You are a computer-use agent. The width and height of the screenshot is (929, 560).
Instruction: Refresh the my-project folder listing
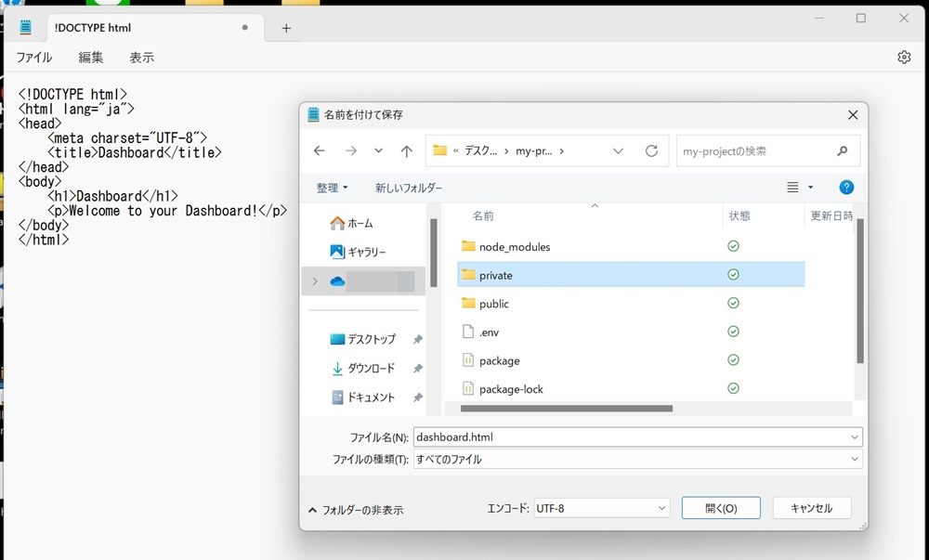[x=651, y=151]
